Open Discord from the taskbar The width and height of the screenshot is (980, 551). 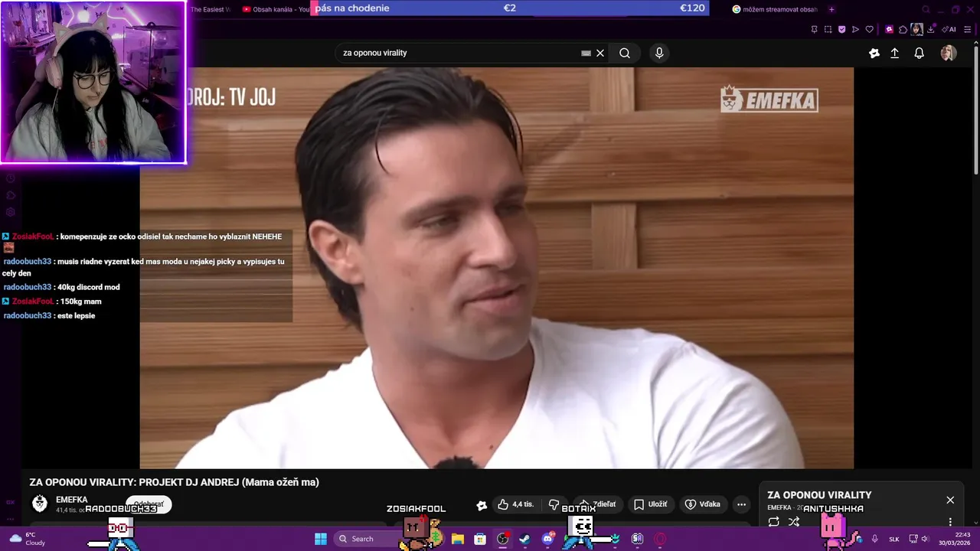point(547,539)
